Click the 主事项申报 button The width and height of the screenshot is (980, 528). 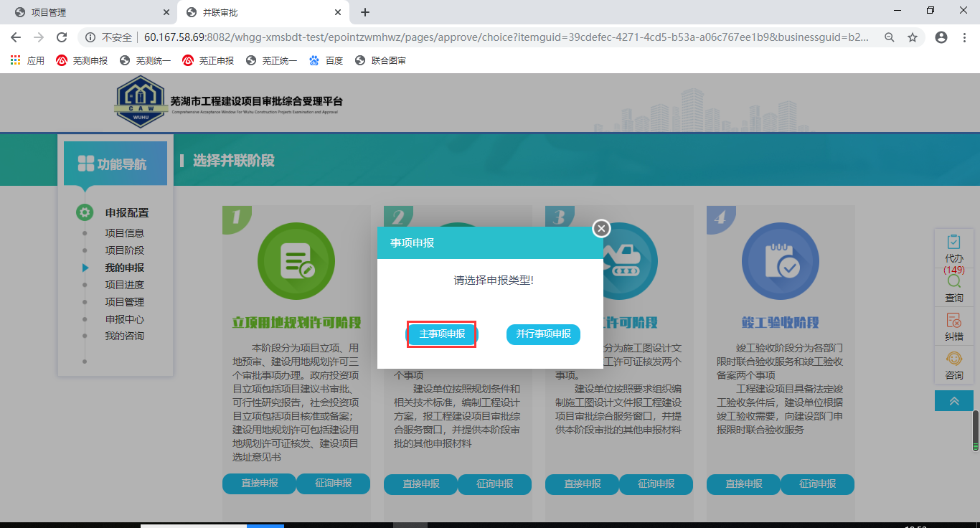(442, 334)
